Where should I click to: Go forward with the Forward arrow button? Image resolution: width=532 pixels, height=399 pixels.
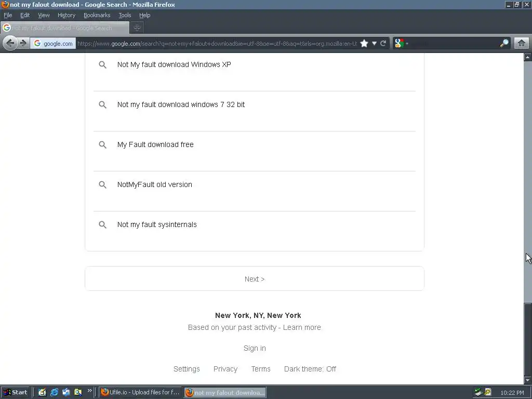23,44
